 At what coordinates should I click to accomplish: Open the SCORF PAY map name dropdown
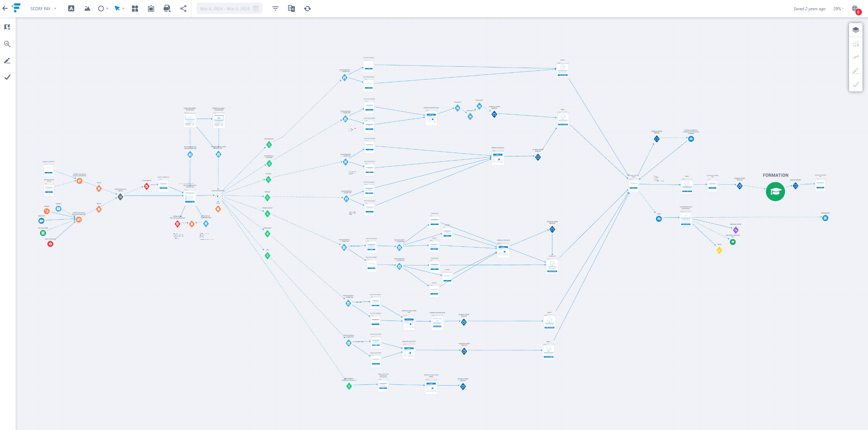(x=43, y=8)
